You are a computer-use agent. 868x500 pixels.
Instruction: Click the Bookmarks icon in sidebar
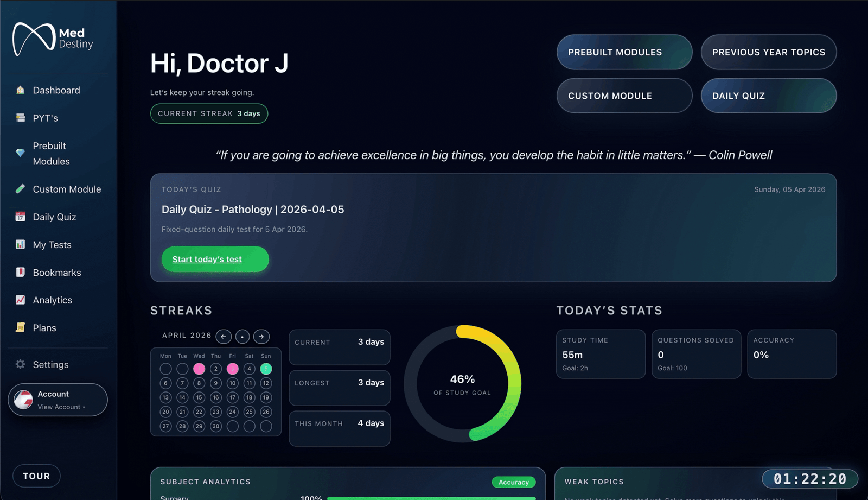coord(20,272)
